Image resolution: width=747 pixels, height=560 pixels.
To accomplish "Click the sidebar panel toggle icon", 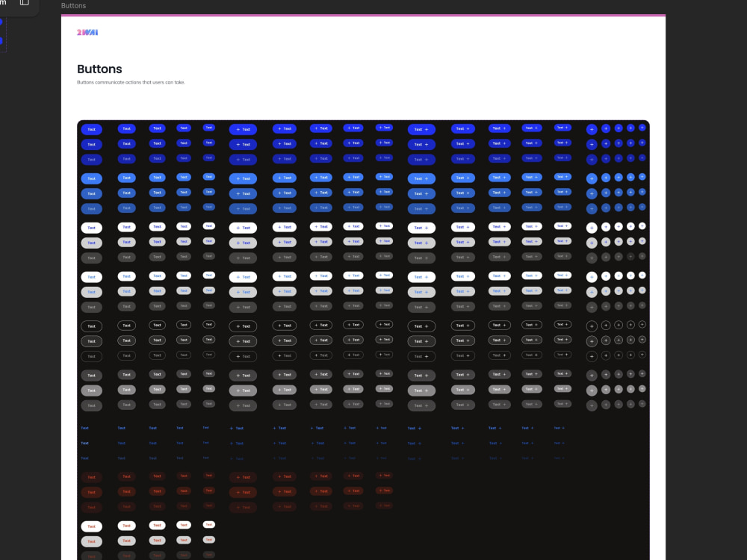I will (25, 2).
